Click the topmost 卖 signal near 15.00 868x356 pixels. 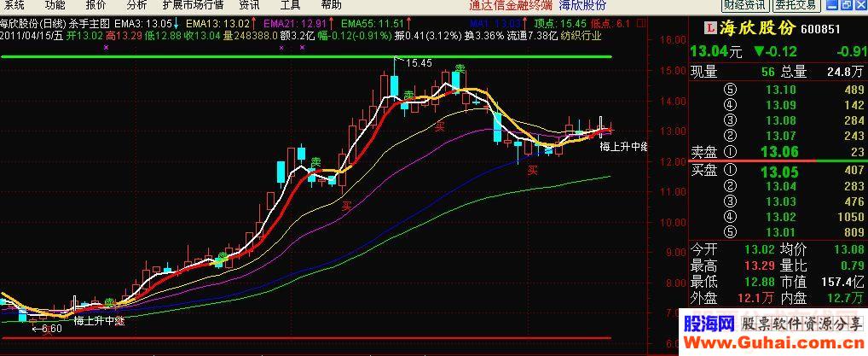coord(460,69)
